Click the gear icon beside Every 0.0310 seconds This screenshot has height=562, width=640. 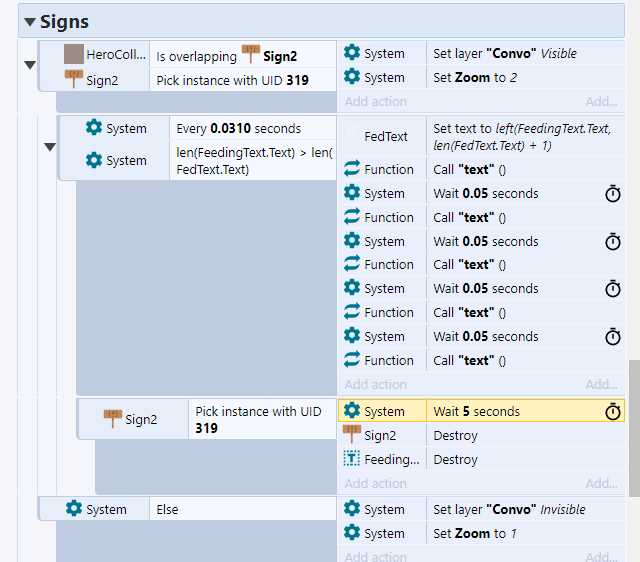[94, 128]
